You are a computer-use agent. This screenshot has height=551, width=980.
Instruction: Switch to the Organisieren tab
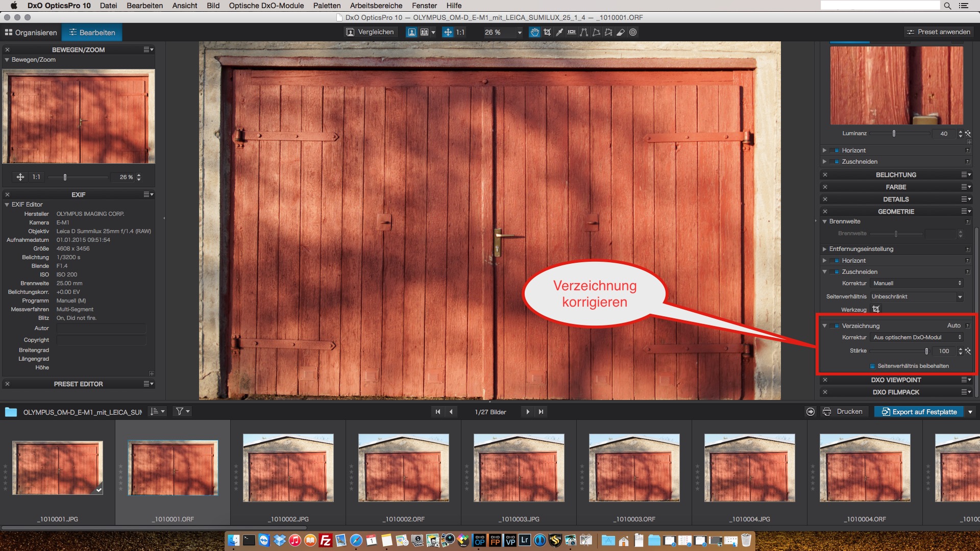(31, 32)
